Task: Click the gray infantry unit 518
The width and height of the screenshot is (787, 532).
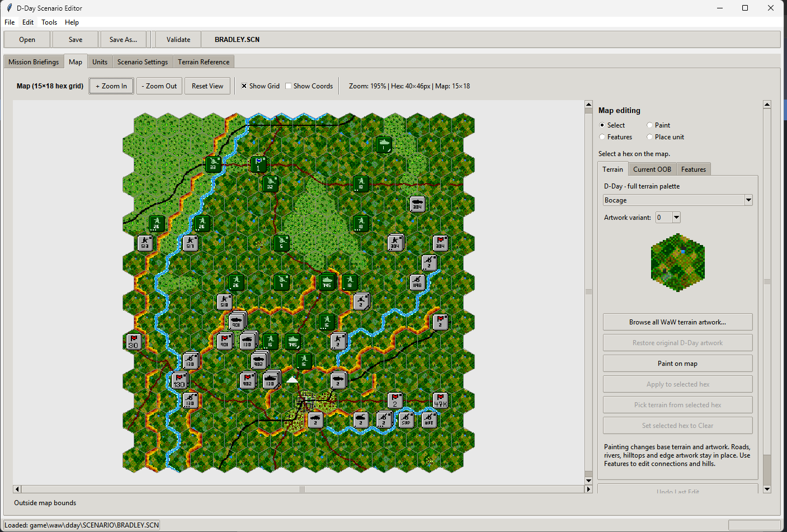Action: (224, 302)
